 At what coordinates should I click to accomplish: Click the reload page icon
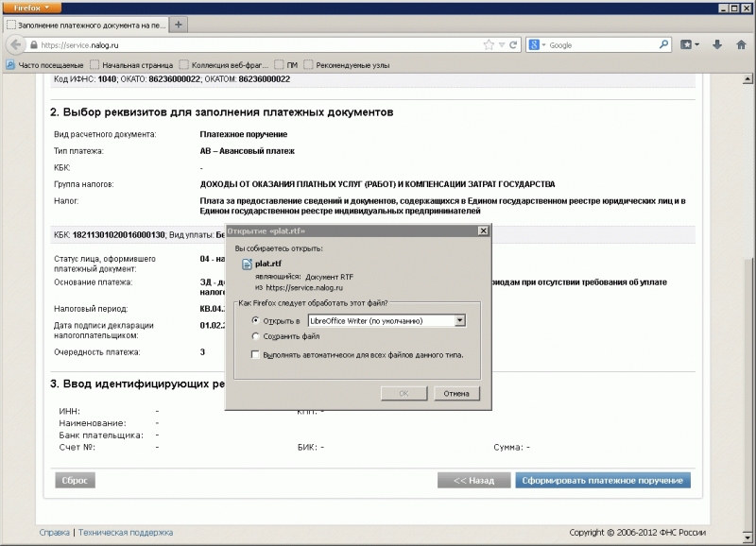click(513, 44)
